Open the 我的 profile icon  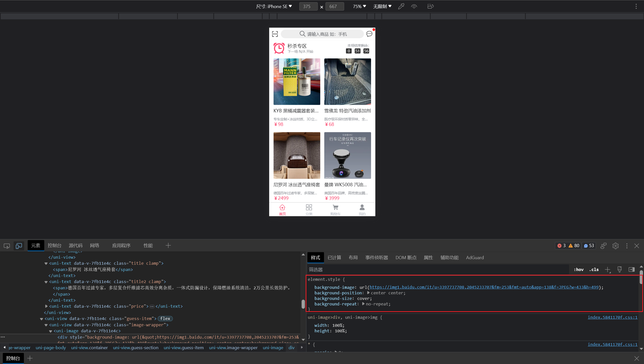point(362,208)
